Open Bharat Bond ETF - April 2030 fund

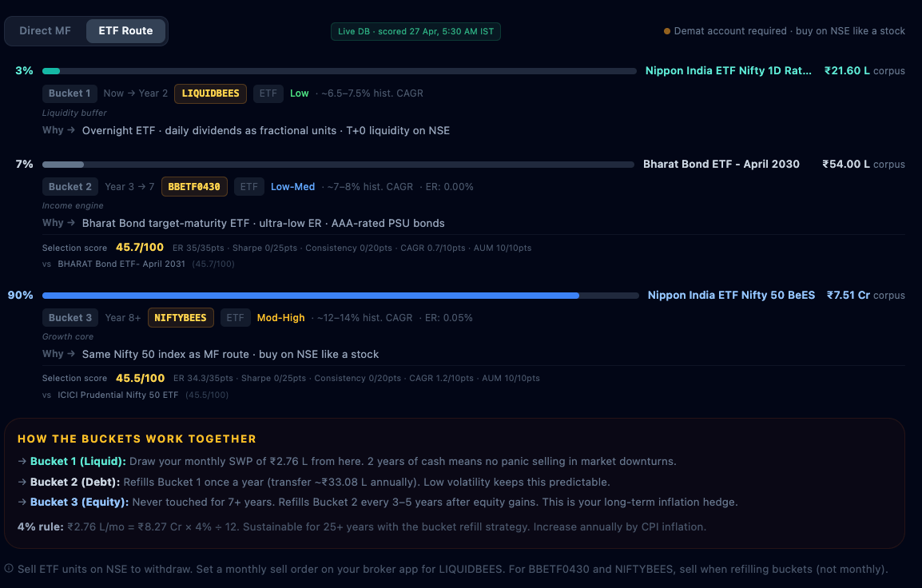721,164
